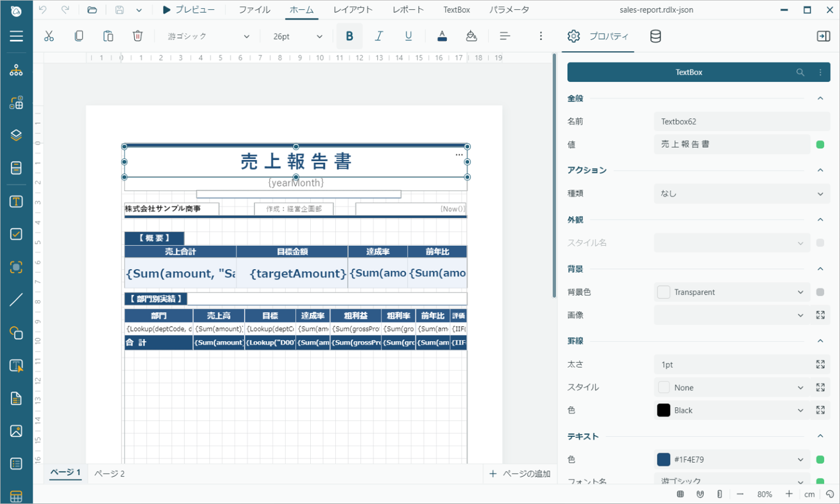Select the Image tool in the toolbox

pyautogui.click(x=16, y=431)
